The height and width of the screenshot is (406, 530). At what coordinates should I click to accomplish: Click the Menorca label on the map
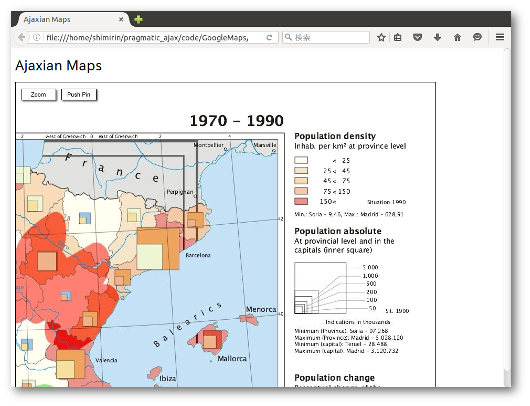click(261, 309)
